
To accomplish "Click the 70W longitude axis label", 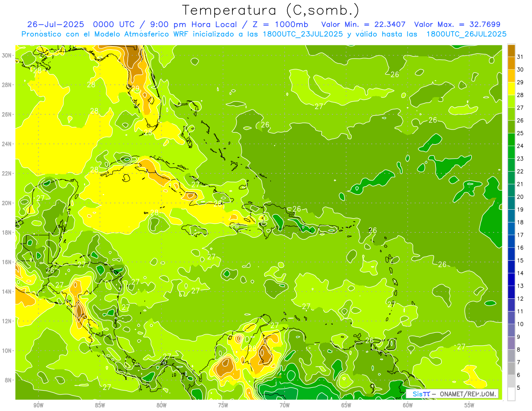I will coord(285,405).
